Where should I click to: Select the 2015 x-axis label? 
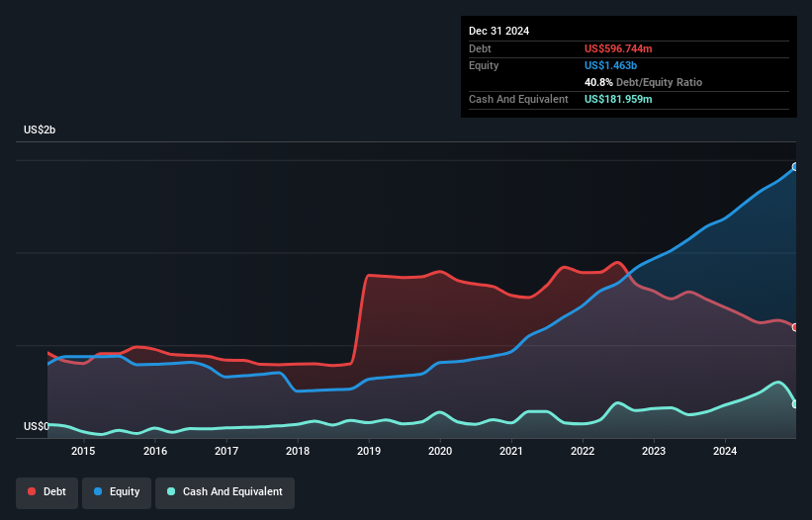click(83, 451)
